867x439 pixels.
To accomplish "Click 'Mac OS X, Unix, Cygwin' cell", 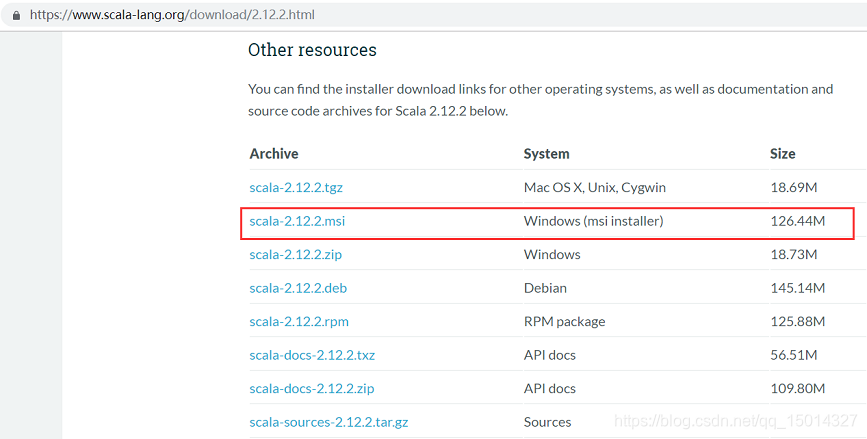I will pyautogui.click(x=594, y=187).
